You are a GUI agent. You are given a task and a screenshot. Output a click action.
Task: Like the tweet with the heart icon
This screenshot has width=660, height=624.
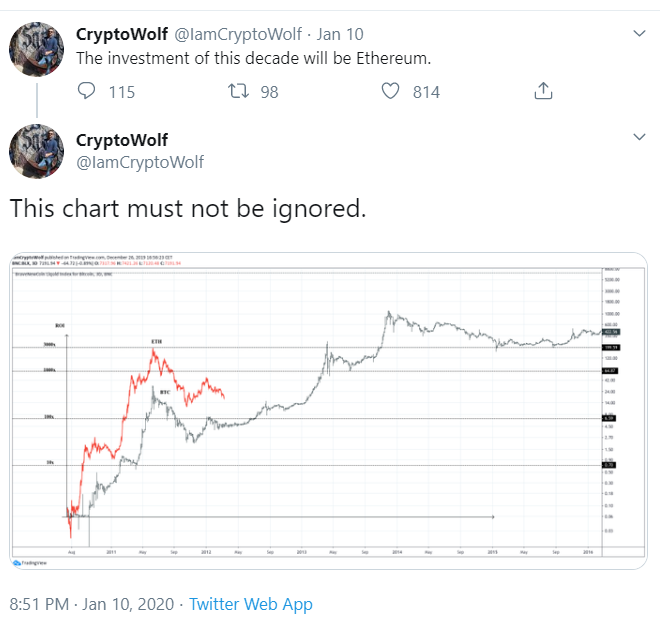pos(390,91)
